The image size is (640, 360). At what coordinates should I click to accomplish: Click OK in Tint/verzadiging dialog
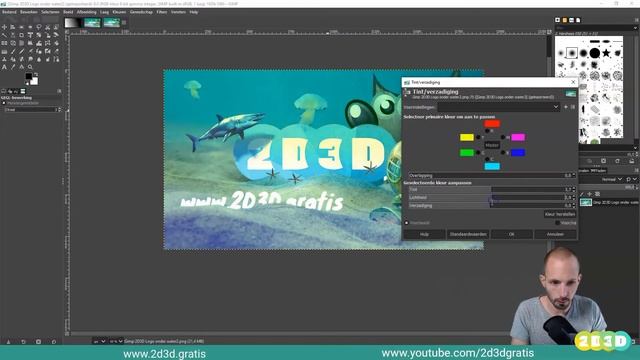coord(512,234)
